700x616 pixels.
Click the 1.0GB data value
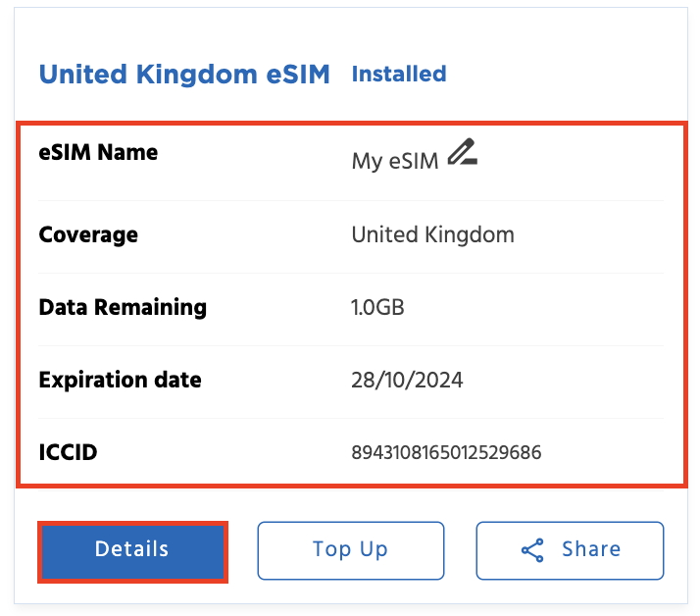377,307
